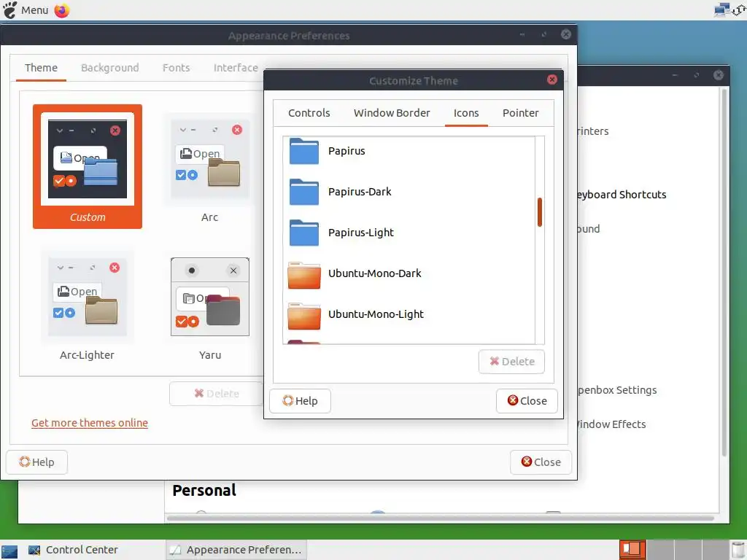Choose the Custom theme thumbnail
The image size is (747, 560).
[88, 167]
